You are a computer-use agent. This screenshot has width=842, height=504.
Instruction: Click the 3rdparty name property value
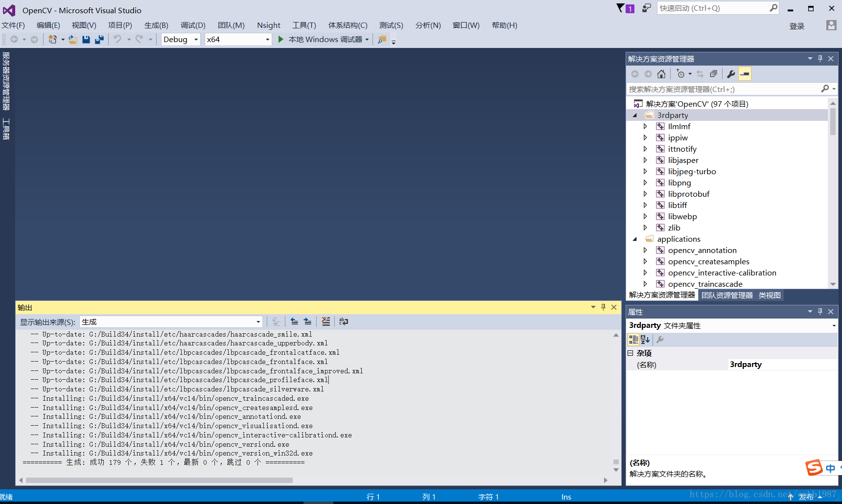point(782,365)
